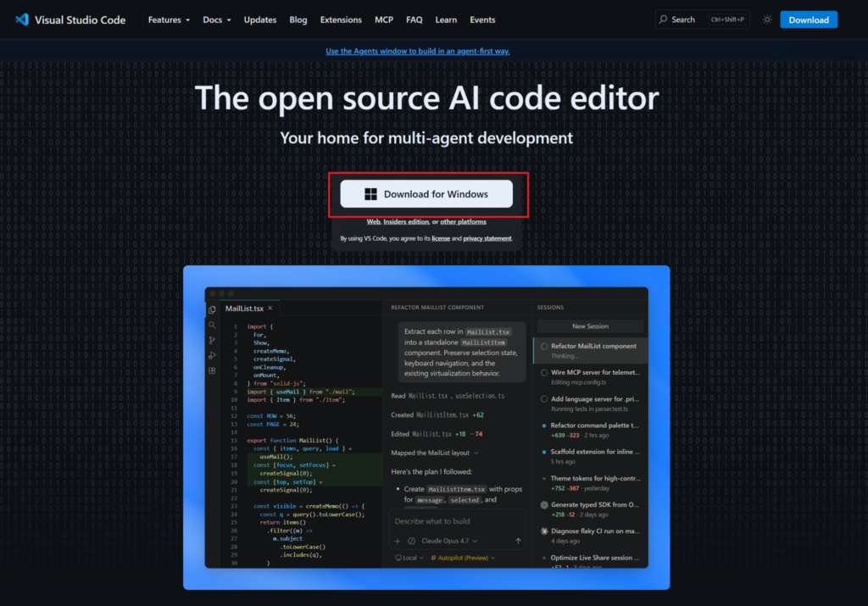868x606 pixels.
Task: Open Run and Debug icon in preview
Action: [212, 355]
